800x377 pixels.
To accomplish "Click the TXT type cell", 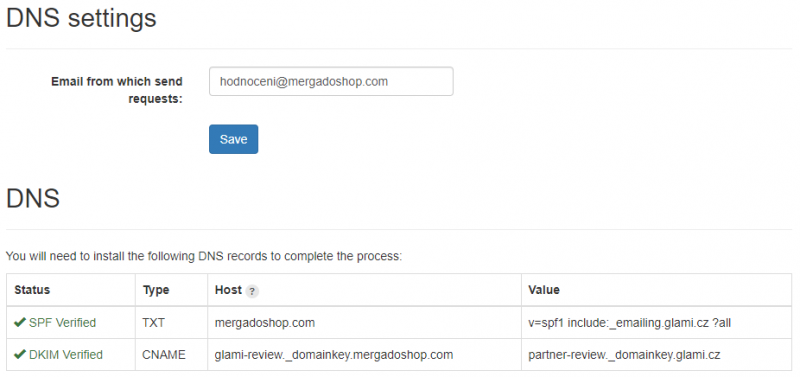I will pos(154,323).
